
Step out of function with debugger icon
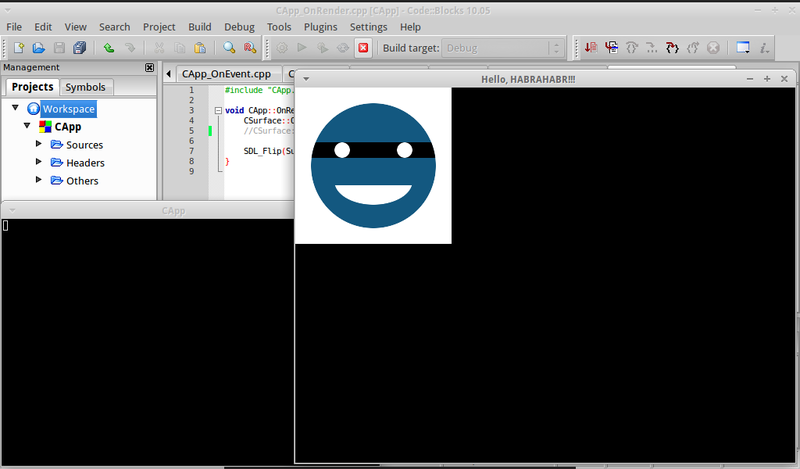pos(692,48)
